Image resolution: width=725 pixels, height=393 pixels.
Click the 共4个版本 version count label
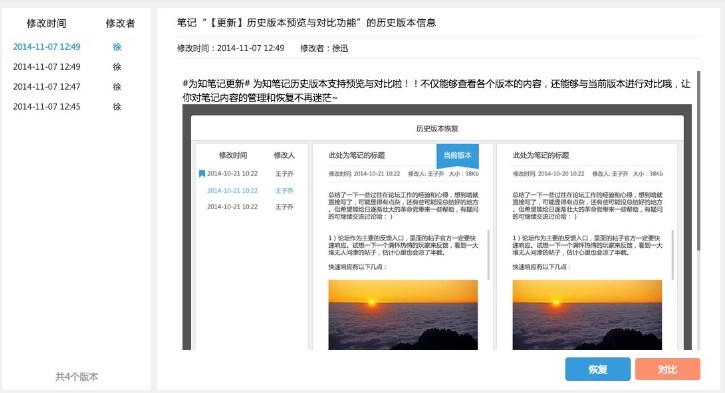point(77,376)
